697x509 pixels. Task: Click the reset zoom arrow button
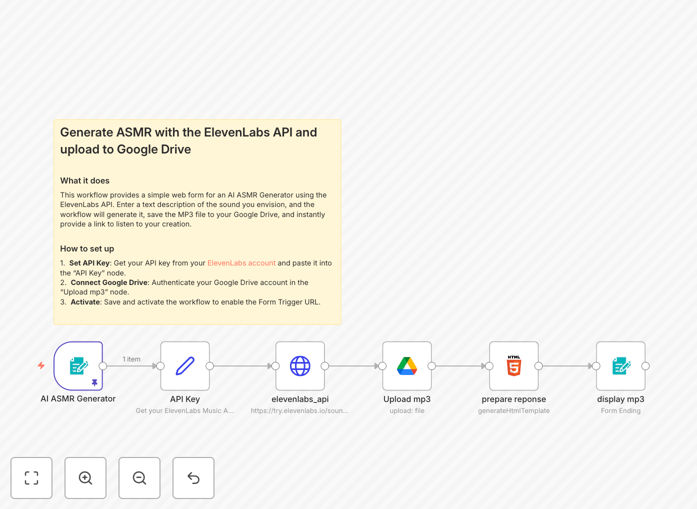193,478
